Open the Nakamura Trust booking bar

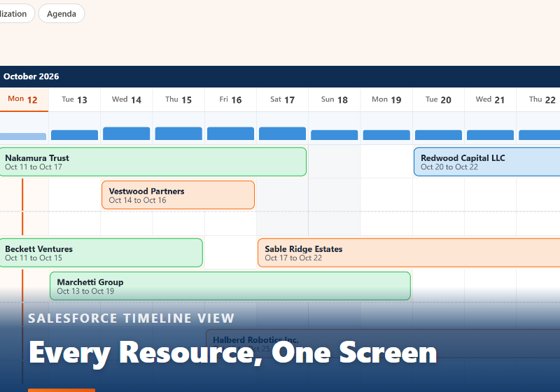click(x=153, y=162)
